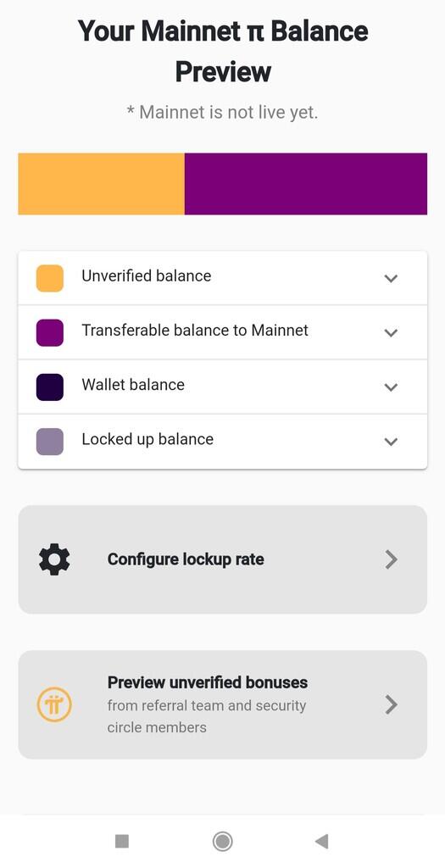Viewport: 445px width, 868px height.
Task: Open Preview unverified bonuses
Action: coord(222,704)
